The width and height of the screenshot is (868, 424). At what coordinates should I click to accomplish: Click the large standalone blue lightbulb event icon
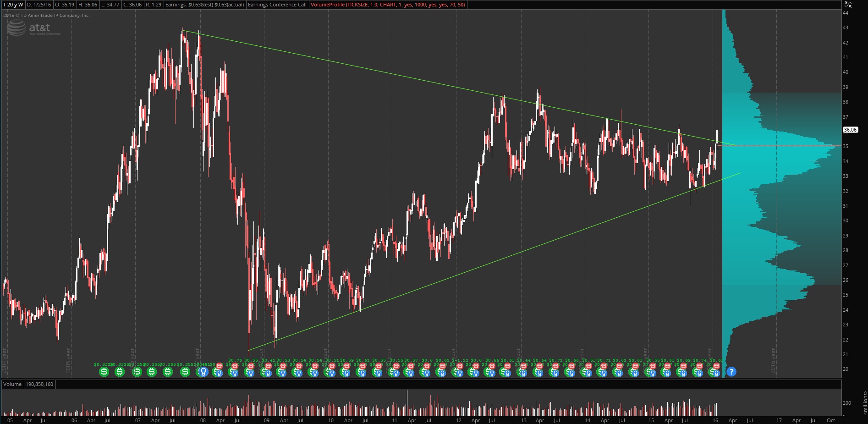click(x=203, y=371)
